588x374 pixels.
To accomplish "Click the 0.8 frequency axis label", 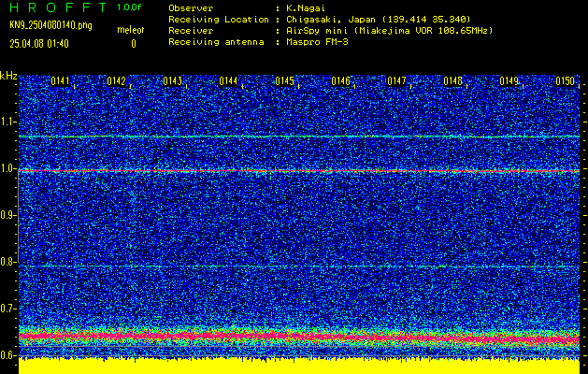I will [7, 262].
